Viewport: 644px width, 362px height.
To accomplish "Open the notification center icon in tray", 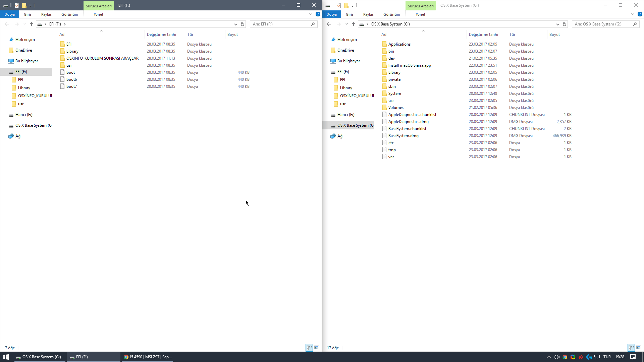I will point(633,357).
